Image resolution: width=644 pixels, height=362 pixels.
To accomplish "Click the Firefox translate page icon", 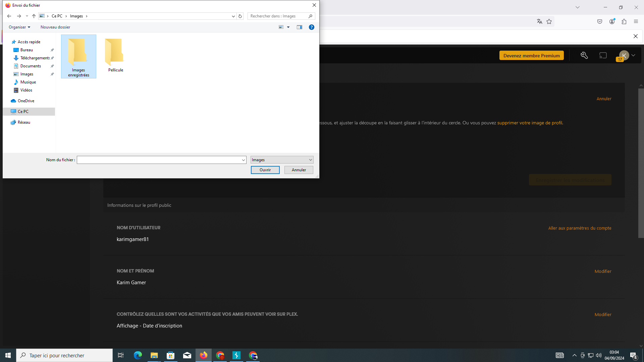I will click(539, 21).
